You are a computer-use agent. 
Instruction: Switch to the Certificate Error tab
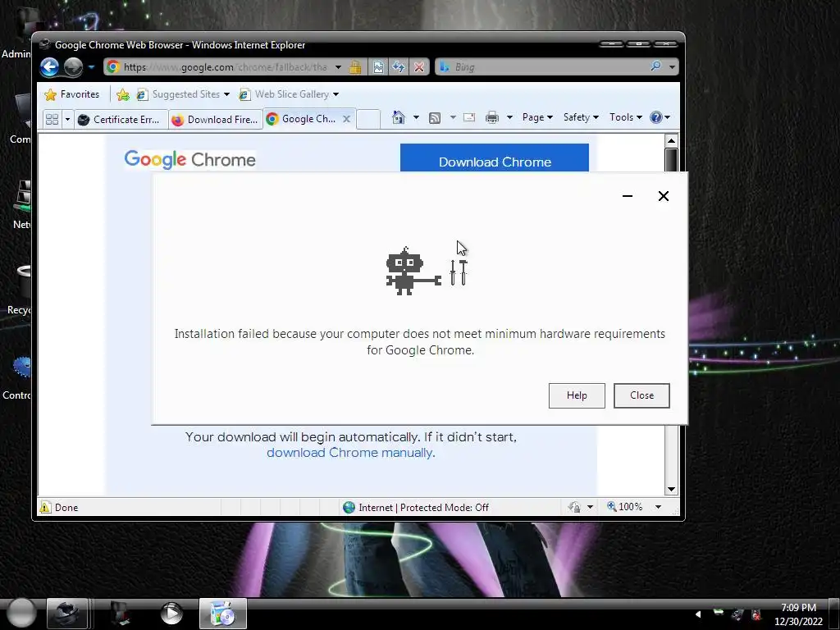click(x=121, y=120)
